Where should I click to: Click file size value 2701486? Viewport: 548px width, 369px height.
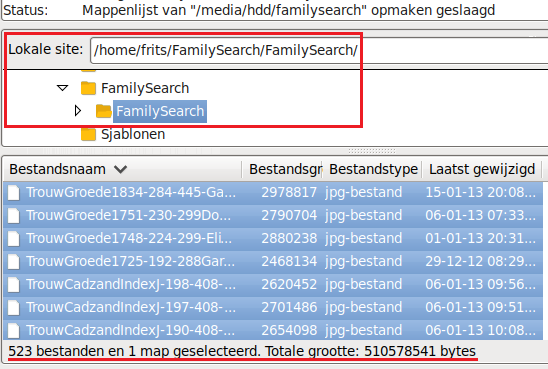[289, 308]
